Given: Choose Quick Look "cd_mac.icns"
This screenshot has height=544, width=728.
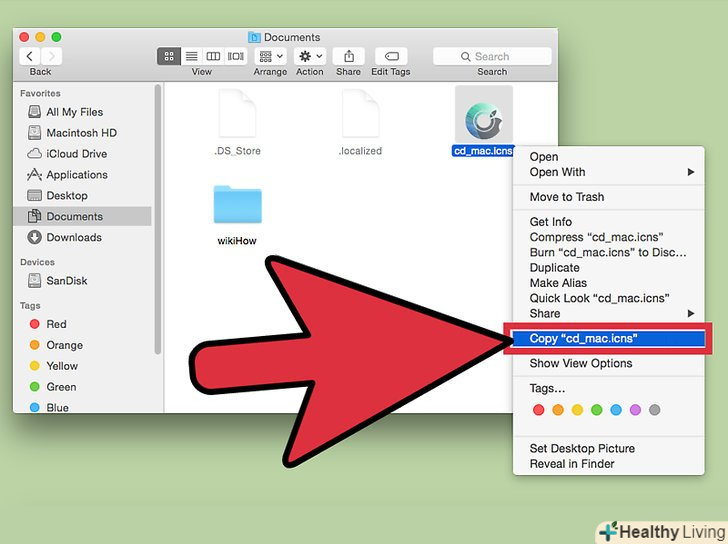Looking at the screenshot, I should click(609, 298).
